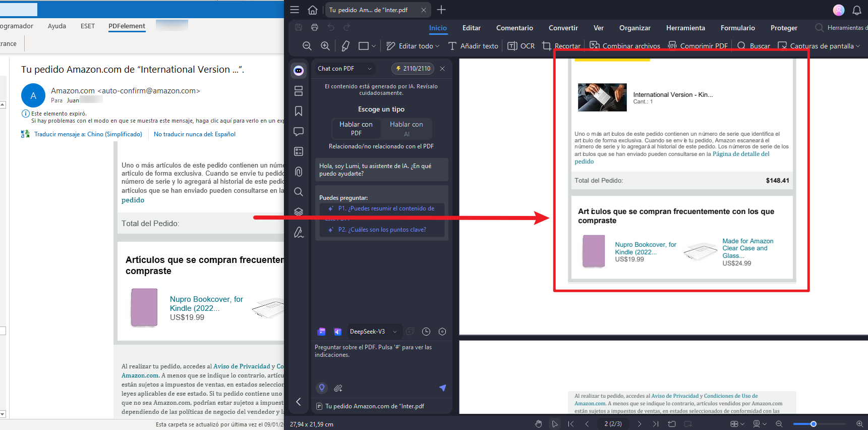Viewport: 868px width, 430px height.
Task: Open Capturas de pantalla dropdown
Action: pyautogui.click(x=819, y=46)
